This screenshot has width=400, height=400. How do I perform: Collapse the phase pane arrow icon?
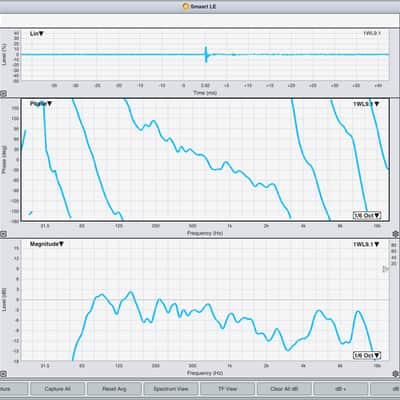click(x=3, y=234)
